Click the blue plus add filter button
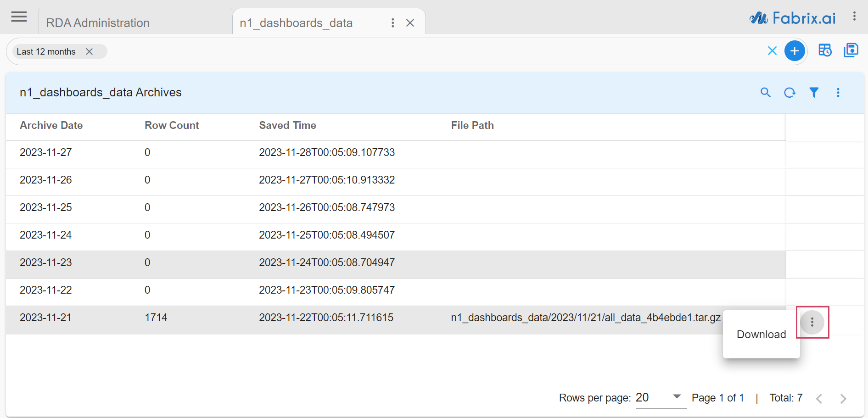 click(795, 51)
